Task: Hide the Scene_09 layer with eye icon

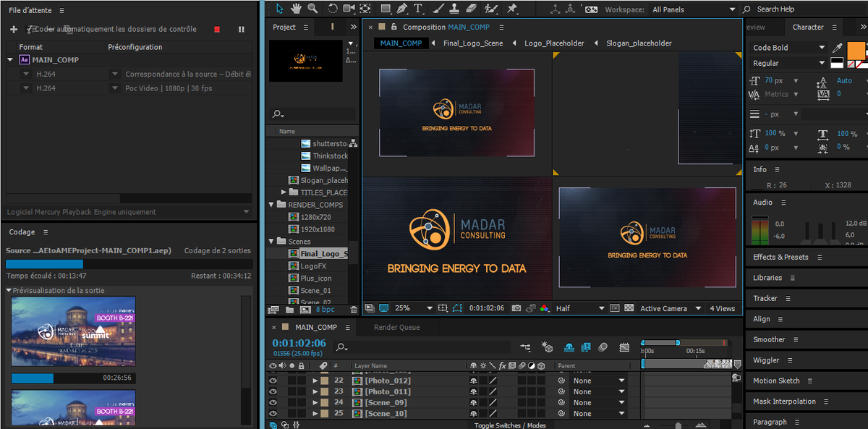Action: click(273, 402)
